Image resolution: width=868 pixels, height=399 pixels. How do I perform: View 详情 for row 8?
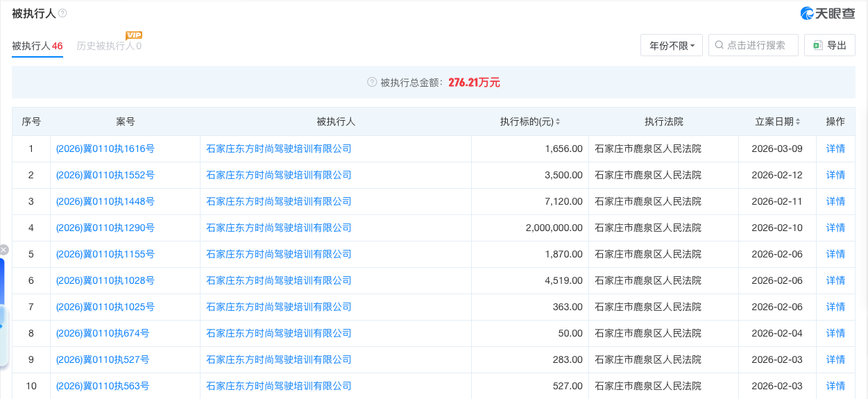[835, 333]
